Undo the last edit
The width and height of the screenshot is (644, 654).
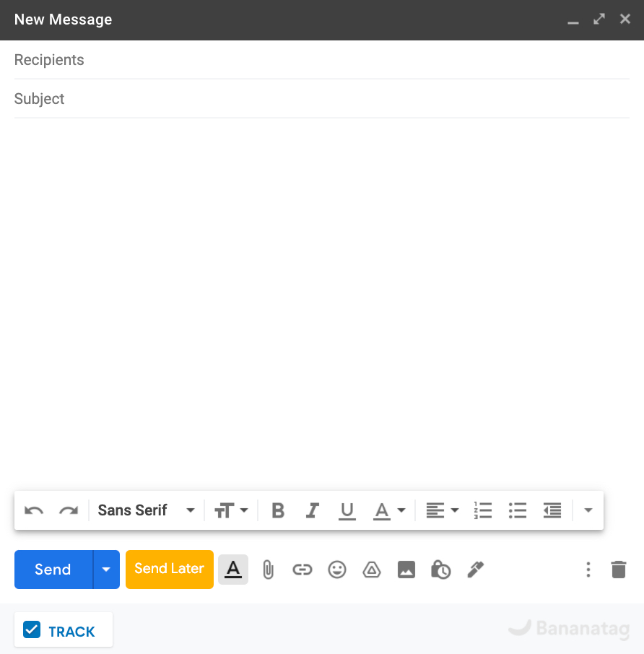(x=34, y=510)
